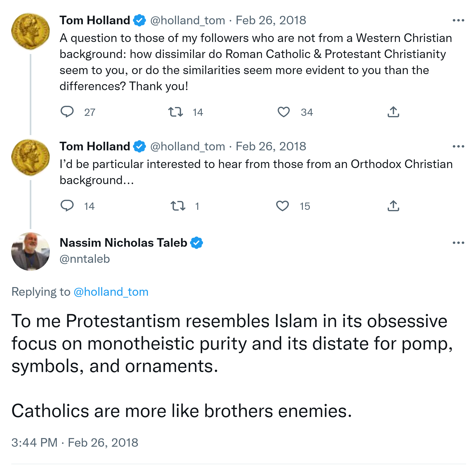Viewport: 476px width, 473px height.
Task: Reply to the first Tom Holland tweet
Action: (x=67, y=112)
